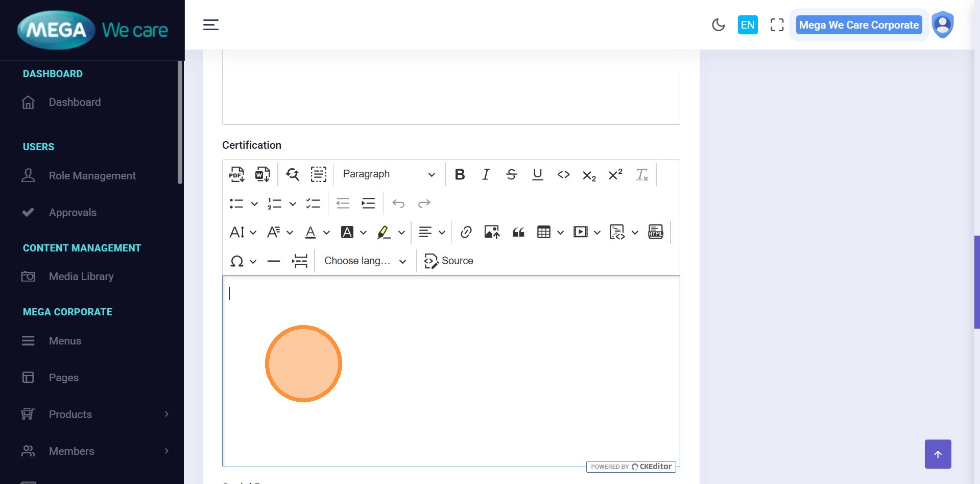
Task: Expand the Insert Table dropdown
Action: tap(560, 233)
